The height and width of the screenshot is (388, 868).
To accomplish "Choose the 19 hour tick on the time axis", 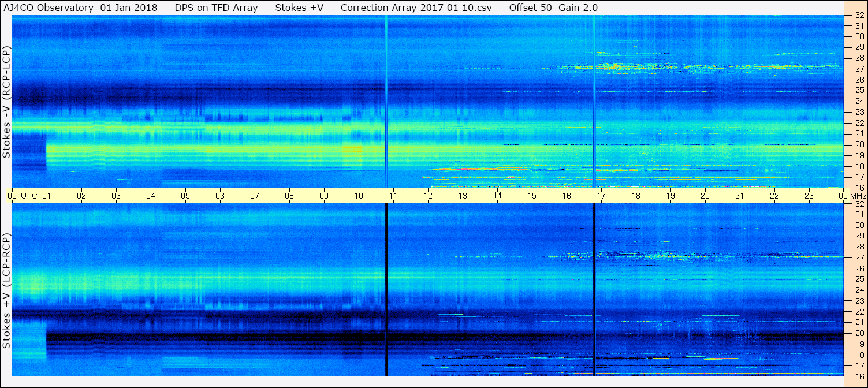I will click(x=670, y=196).
